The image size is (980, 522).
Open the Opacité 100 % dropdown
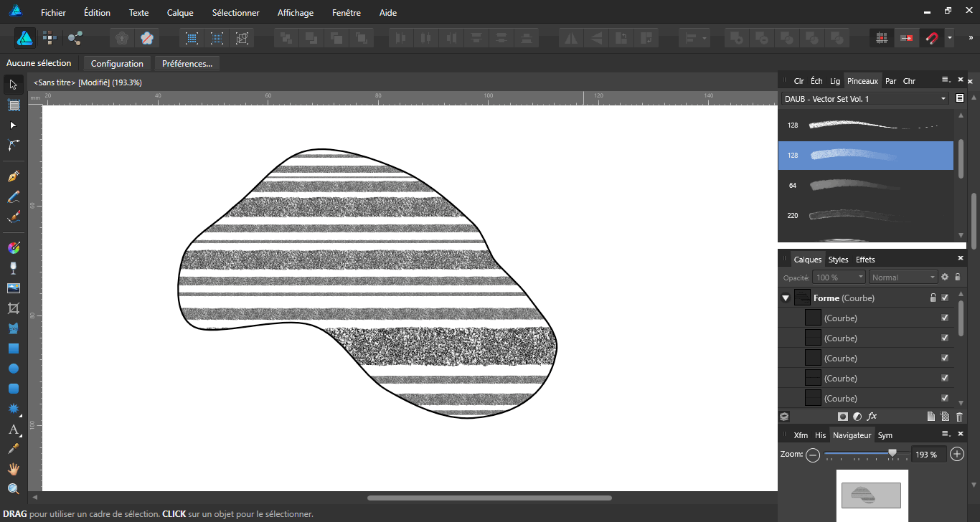click(x=839, y=277)
